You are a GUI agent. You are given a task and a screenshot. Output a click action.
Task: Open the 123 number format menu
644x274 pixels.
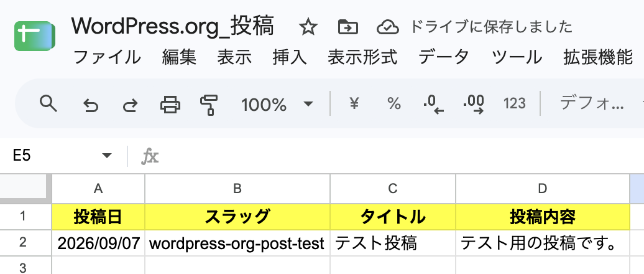515,103
